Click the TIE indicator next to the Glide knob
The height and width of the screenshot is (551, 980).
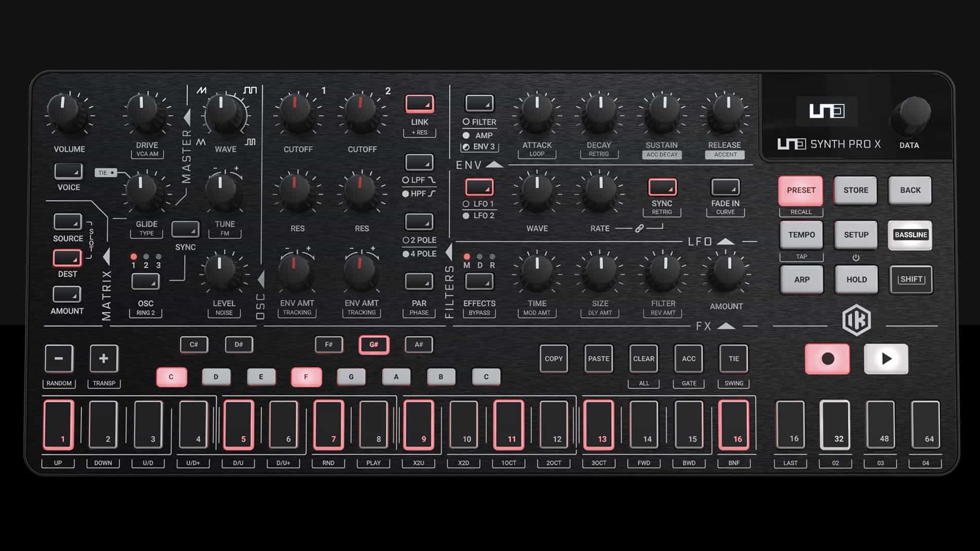tap(106, 172)
